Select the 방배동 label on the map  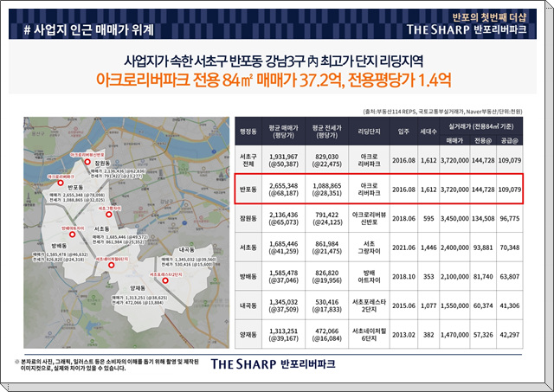click(59, 246)
